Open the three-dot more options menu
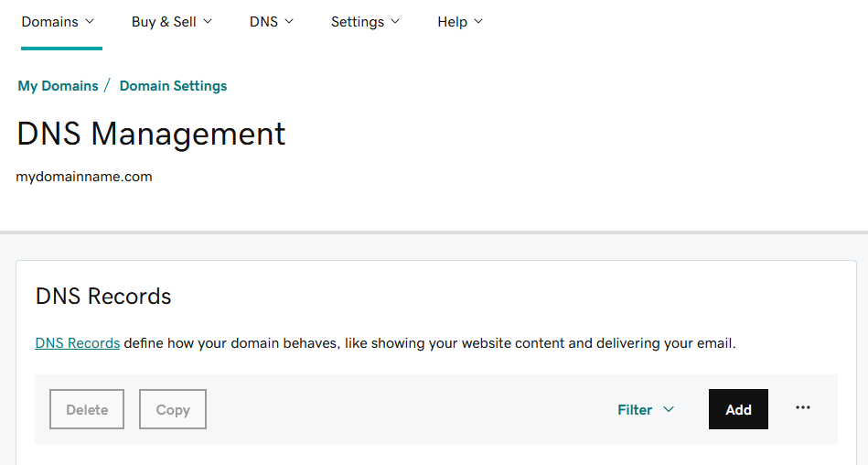Screen dimensions: 868x465 (x=803, y=407)
